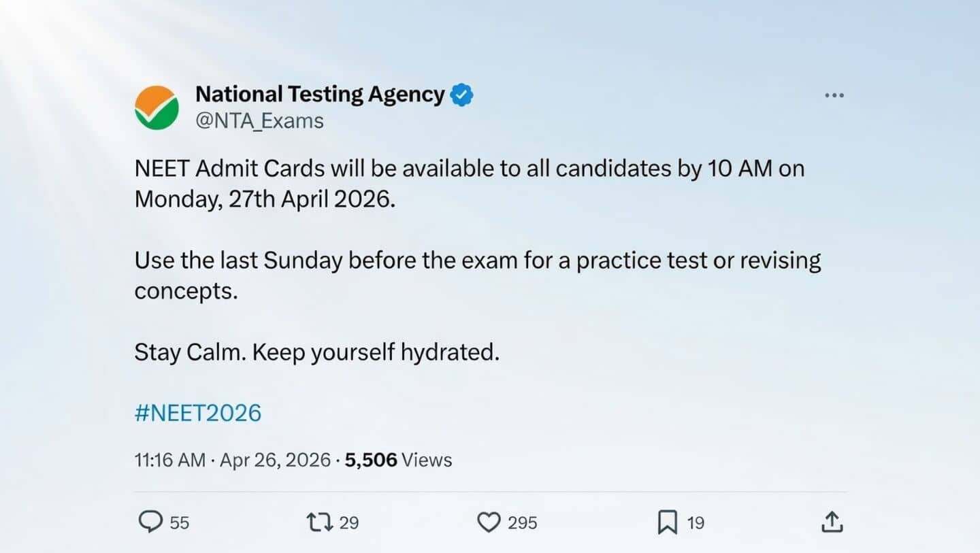Like the tweet with the heart icon
Viewport: 980px width, 553px height.
[488, 522]
